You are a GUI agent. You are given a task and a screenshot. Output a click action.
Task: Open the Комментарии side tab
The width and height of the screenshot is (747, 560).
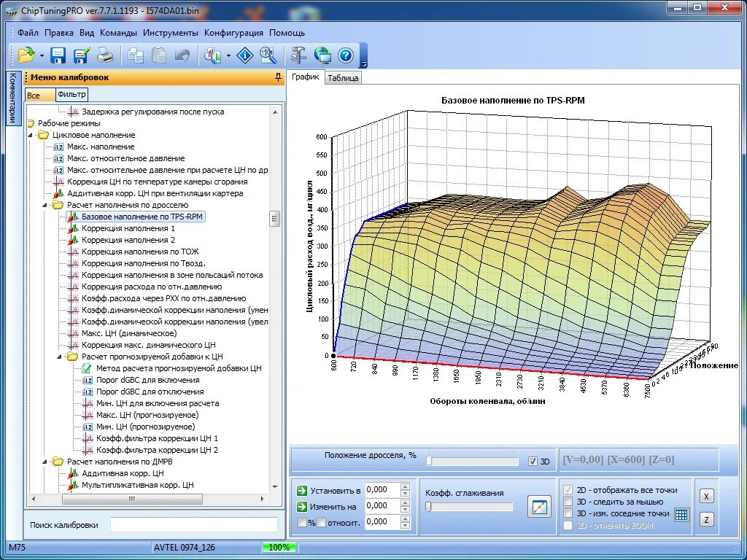[13, 98]
